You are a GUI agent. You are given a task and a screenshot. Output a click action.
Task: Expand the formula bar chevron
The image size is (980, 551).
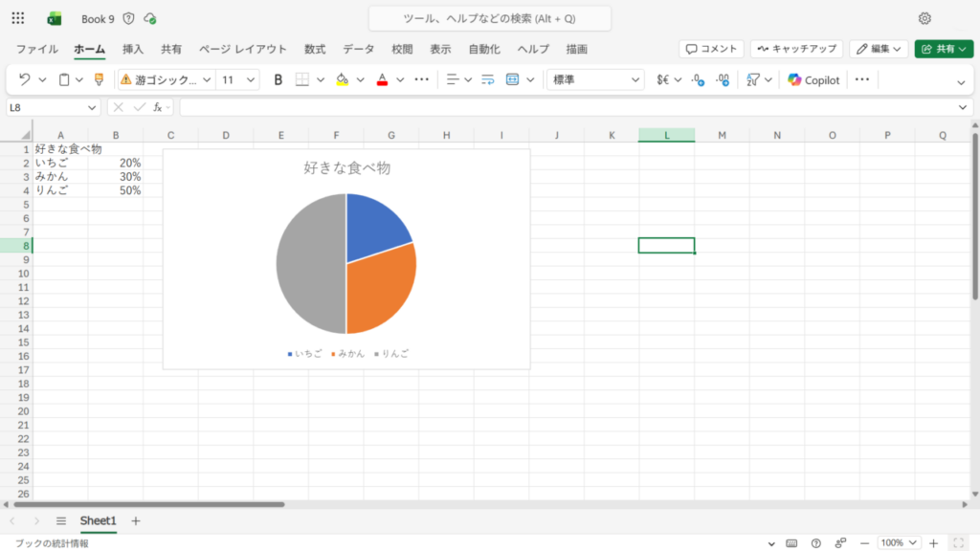tap(963, 107)
